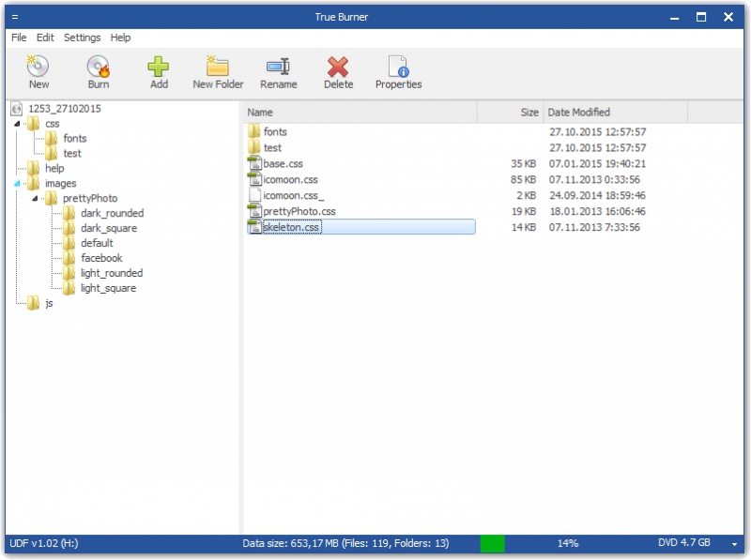Select the default folder in tree
Viewport: 751px width, 560px height.
click(x=97, y=243)
